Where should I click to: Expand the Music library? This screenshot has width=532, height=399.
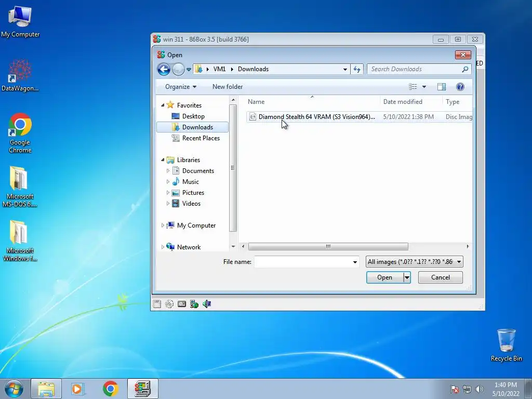168,181
